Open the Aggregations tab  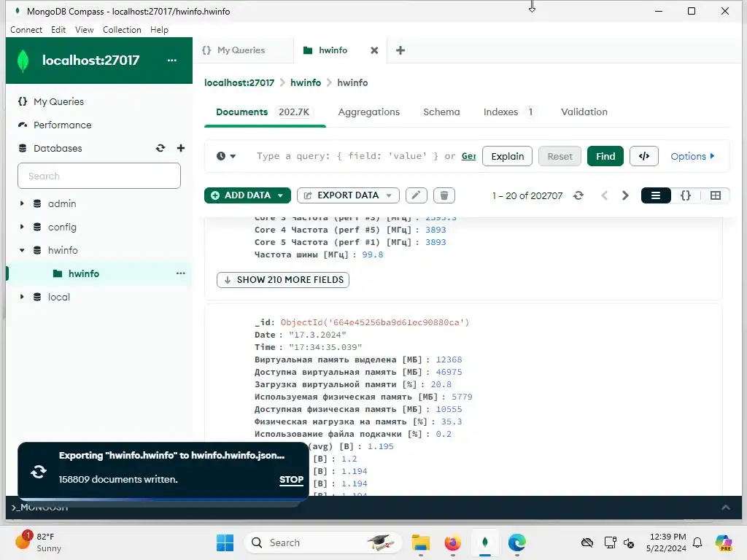(368, 112)
